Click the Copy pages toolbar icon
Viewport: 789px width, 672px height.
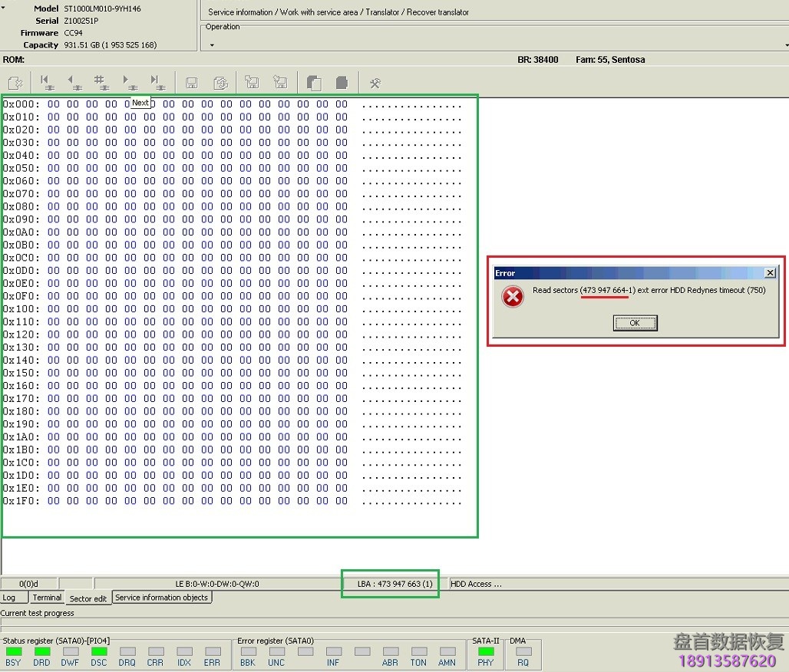pos(313,83)
